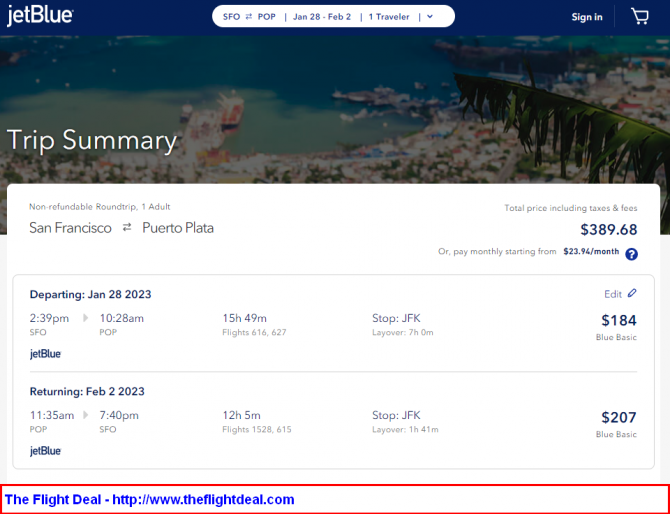Viewport: 670px width, 514px height.
Task: Click the 2:39pm departure time
Action: (x=49, y=318)
